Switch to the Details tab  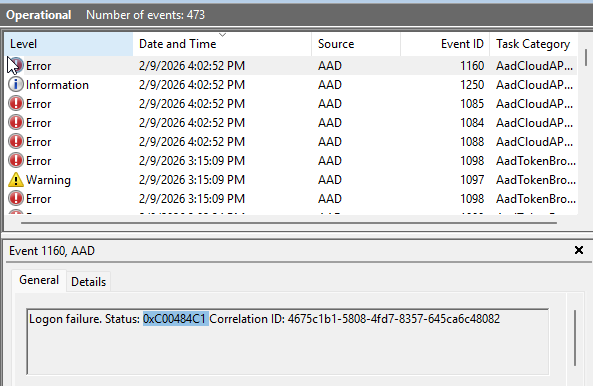click(x=88, y=282)
